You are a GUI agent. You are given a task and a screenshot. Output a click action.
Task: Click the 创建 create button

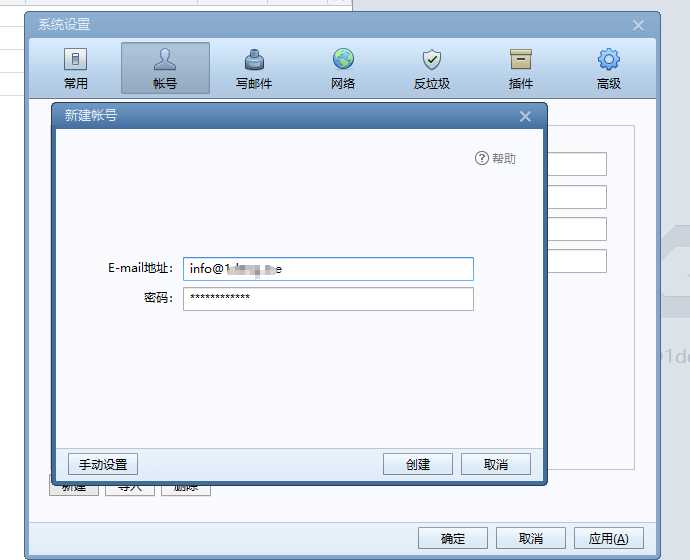(x=418, y=464)
